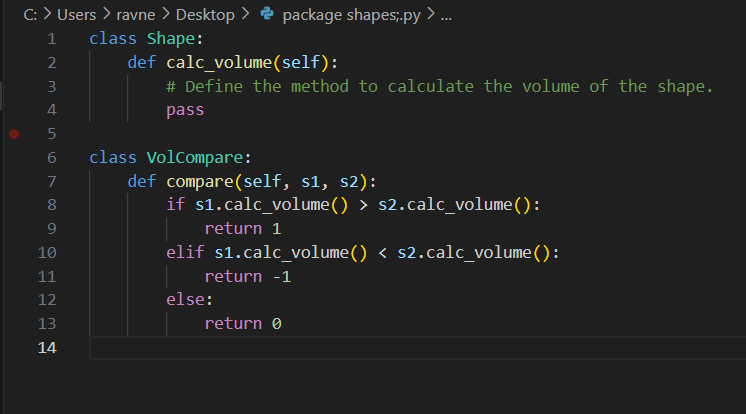Viewport: 746px width, 414px height.
Task: Click 'return -1' on line 11
Action: coord(247,276)
